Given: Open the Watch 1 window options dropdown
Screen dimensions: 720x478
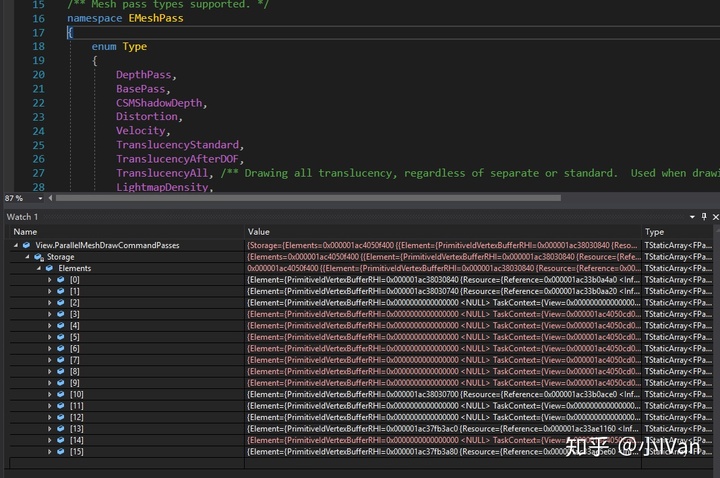Looking at the screenshot, I should tap(692, 217).
